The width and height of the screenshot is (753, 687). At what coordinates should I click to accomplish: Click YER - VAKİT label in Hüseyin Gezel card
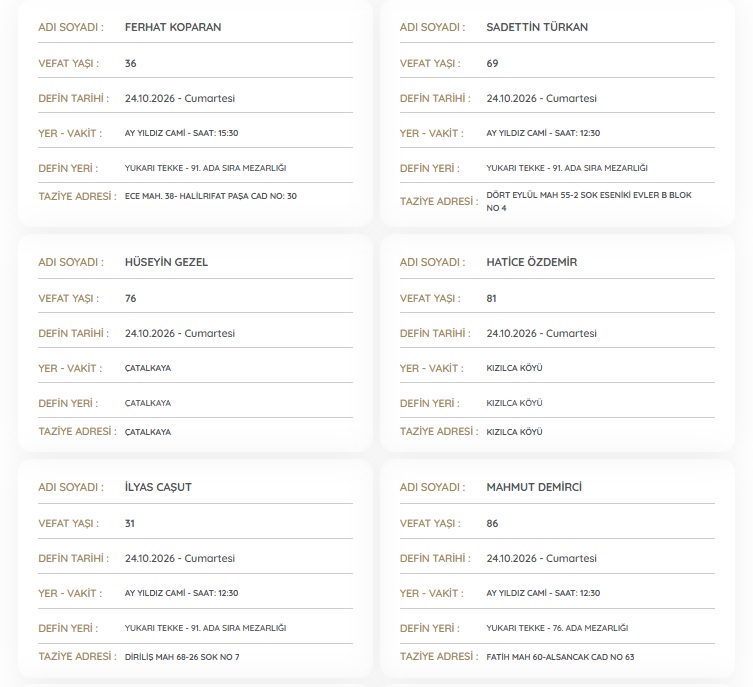click(70, 369)
